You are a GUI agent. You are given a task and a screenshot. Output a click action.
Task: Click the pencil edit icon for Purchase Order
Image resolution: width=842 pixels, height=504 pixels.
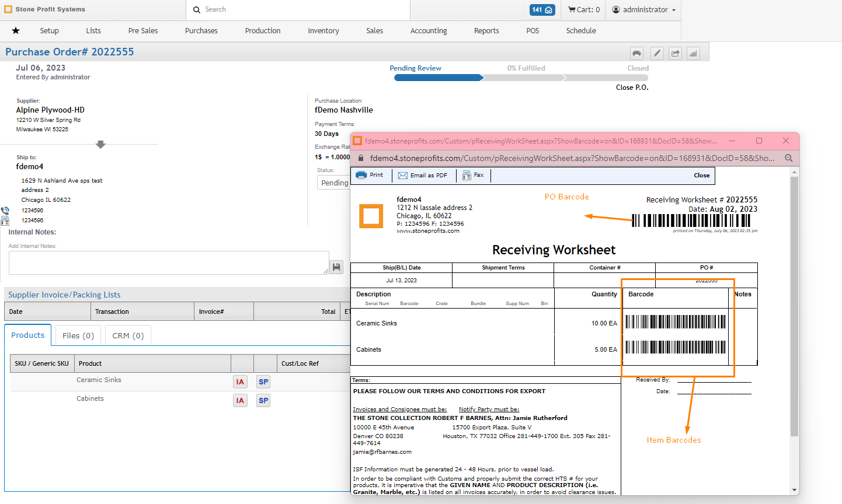[x=657, y=53]
